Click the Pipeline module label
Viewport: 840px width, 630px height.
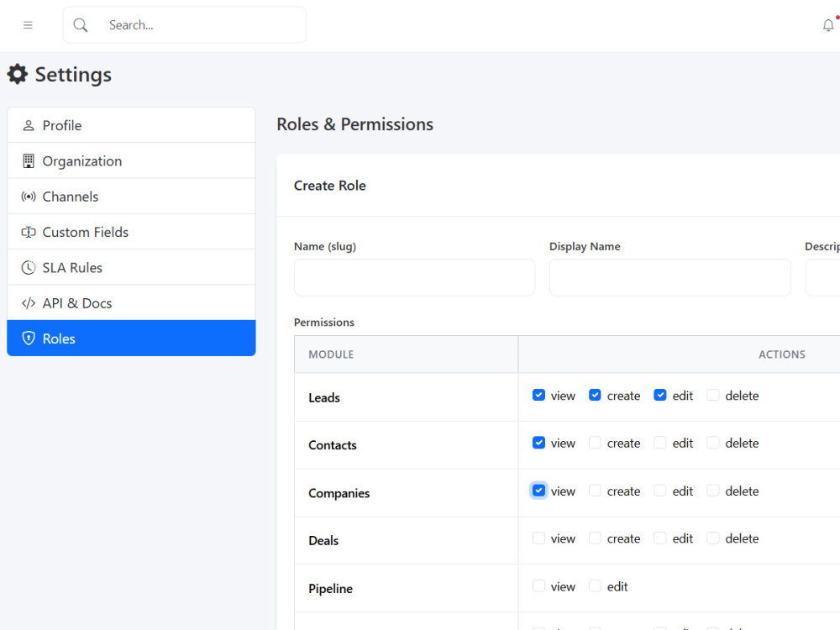point(330,589)
